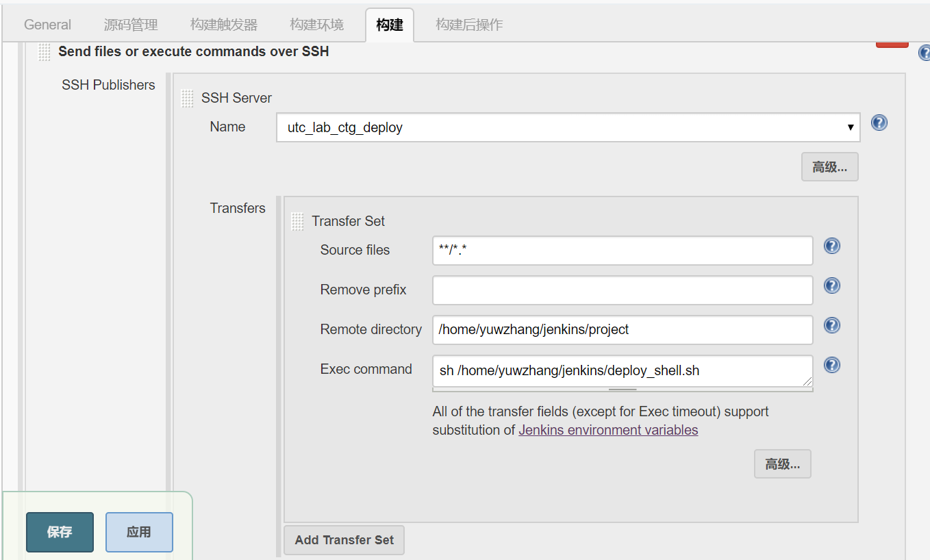Go to the 源码管理 tab
The width and height of the screenshot is (930, 560).
coord(131,25)
